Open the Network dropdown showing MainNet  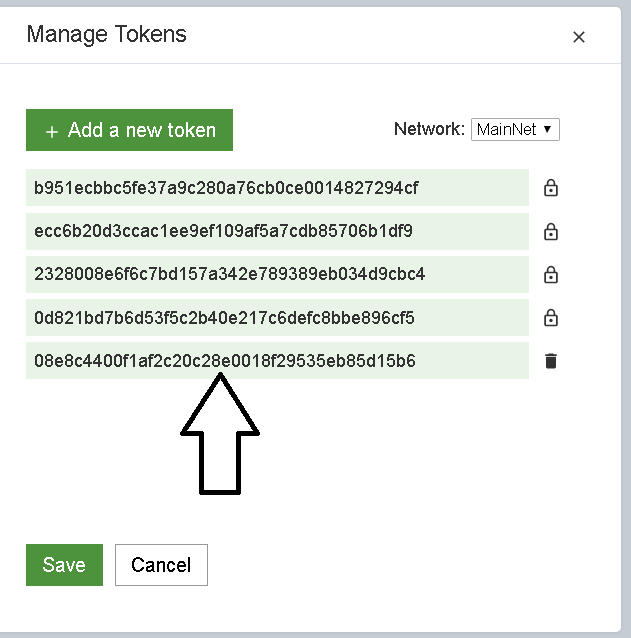point(514,130)
